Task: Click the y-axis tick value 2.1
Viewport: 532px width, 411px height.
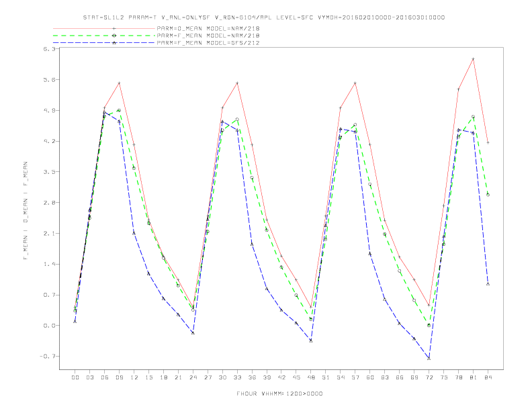Action: [x=48, y=233]
